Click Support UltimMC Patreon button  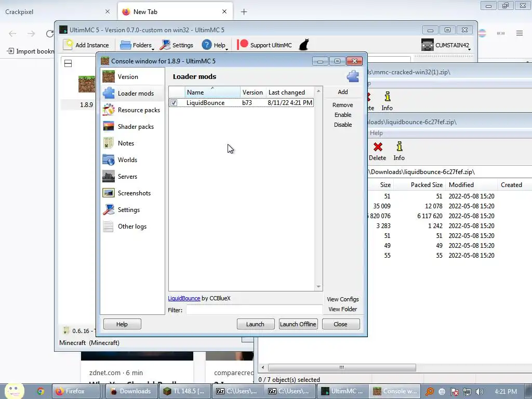coord(264,45)
